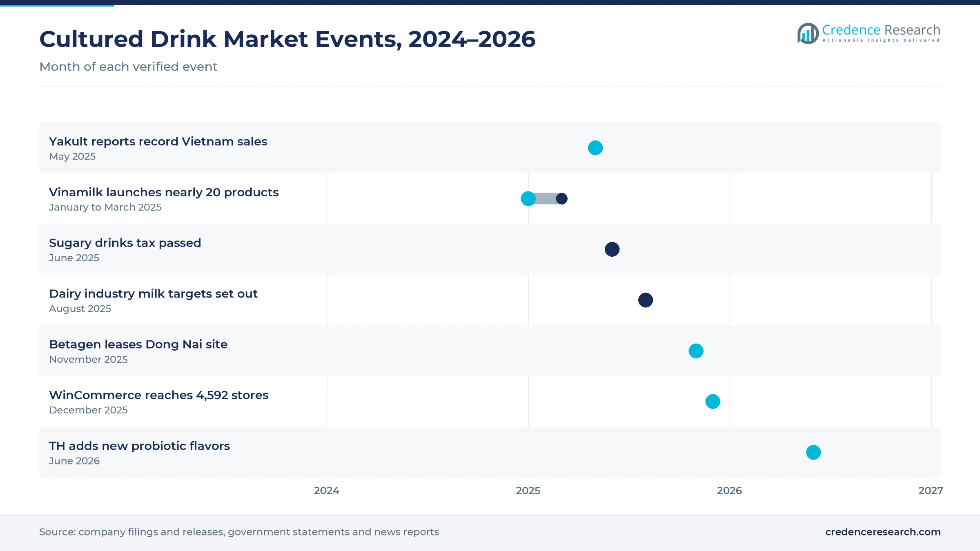The width and height of the screenshot is (980, 551).
Task: Click the Source attribution text in footer
Action: tap(239, 532)
